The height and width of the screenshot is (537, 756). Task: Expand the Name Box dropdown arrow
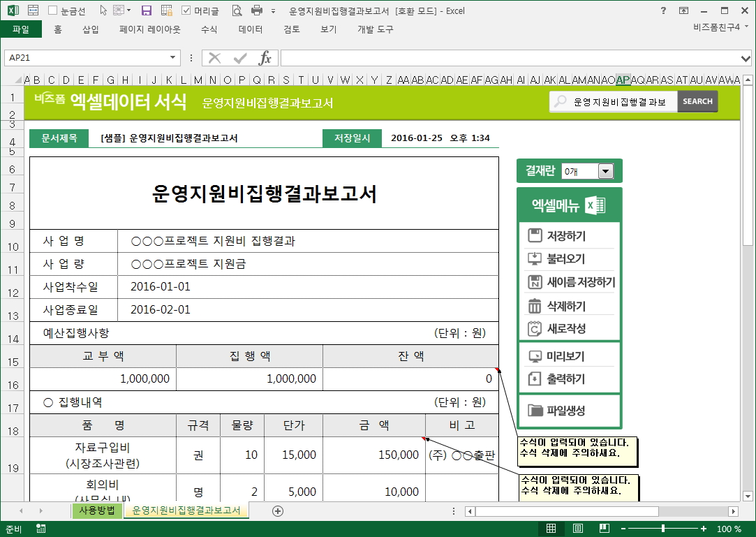click(173, 58)
